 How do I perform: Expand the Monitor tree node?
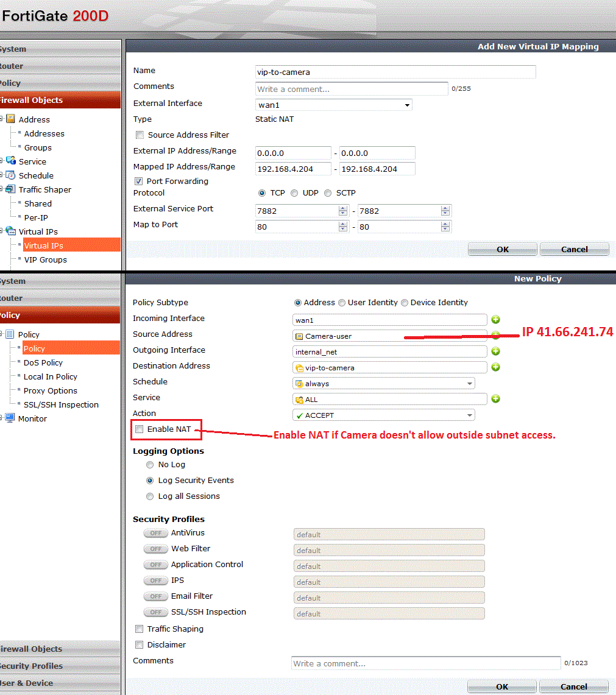pyautogui.click(x=2, y=417)
